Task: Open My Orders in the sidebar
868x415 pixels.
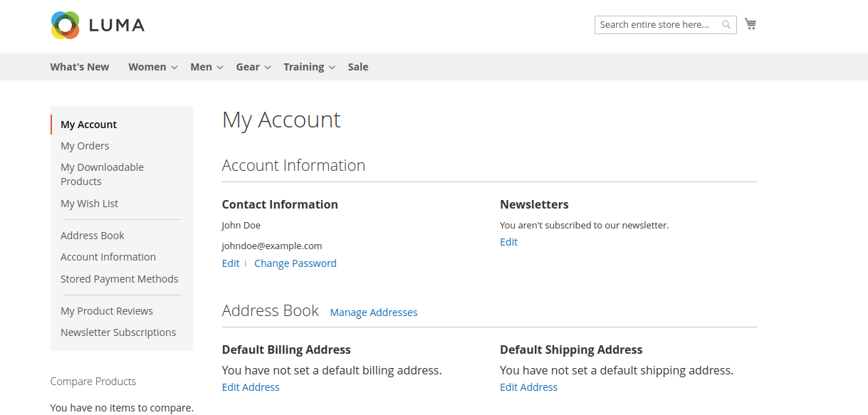Action: click(85, 145)
